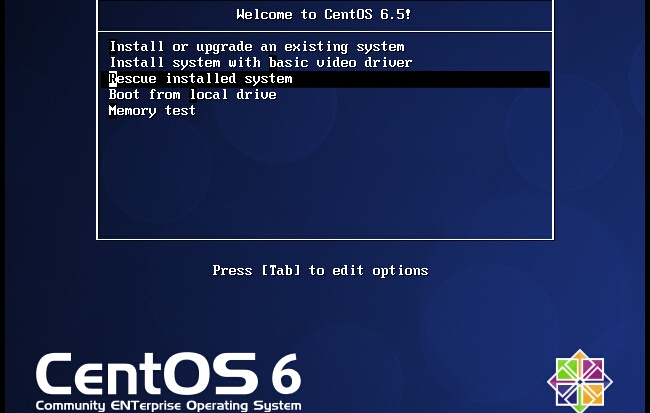Pick "Boot from local drive" option
Image resolution: width=650 pixels, height=413 pixels.
[x=193, y=95]
